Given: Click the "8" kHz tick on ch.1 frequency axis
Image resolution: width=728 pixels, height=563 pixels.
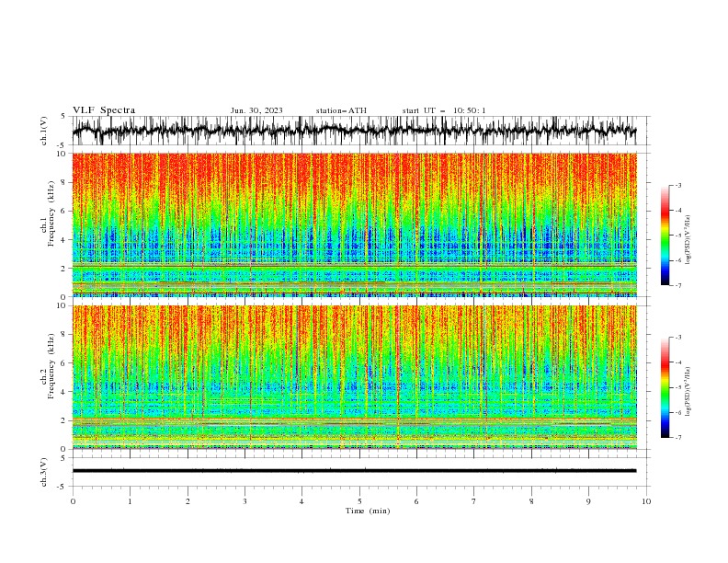Looking at the screenshot, I should coord(65,182).
